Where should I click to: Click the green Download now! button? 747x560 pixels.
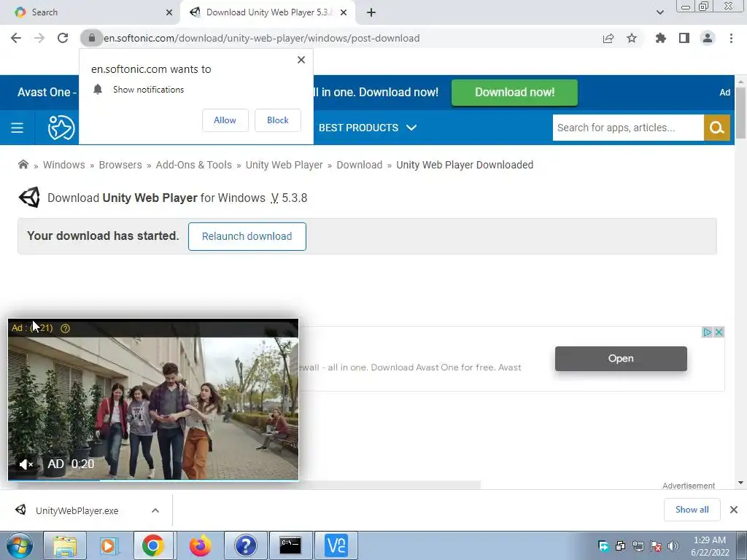coord(514,93)
